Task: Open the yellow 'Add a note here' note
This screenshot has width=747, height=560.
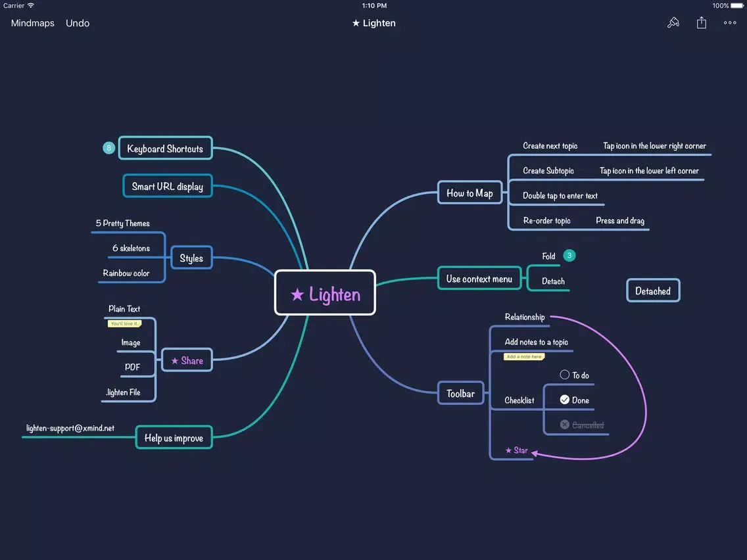Action: [x=524, y=357]
